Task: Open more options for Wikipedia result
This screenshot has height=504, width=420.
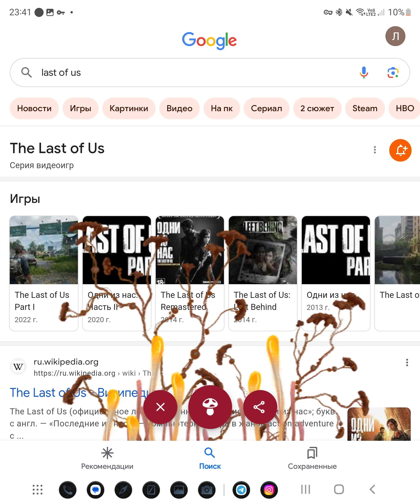Action: point(407,362)
